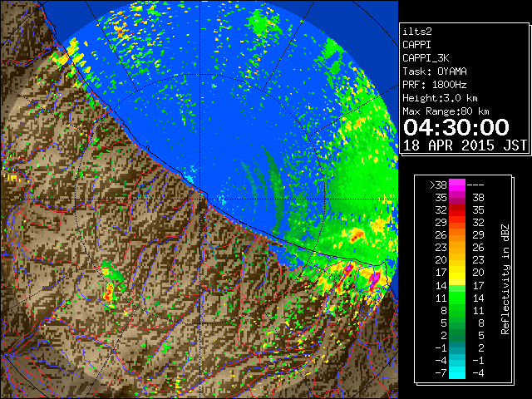Screen dimensions: 532x399
Task: Click the "04:30:00" timestamp
Action: click(456, 127)
